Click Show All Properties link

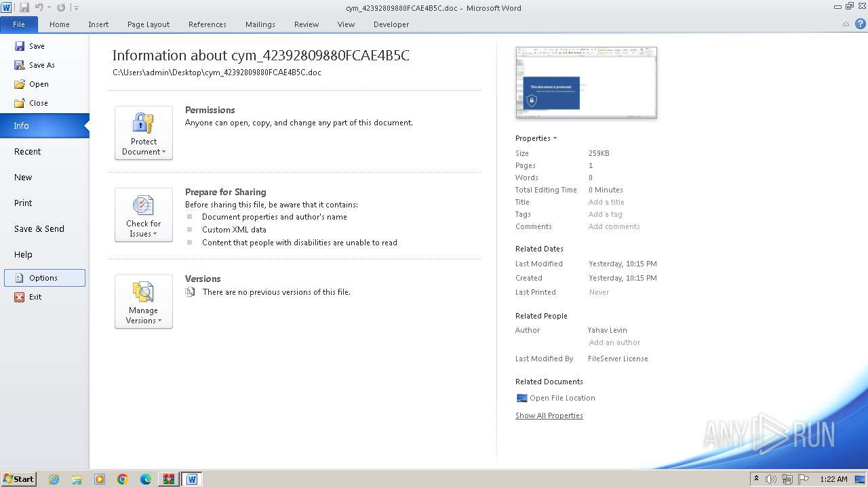[x=549, y=415]
